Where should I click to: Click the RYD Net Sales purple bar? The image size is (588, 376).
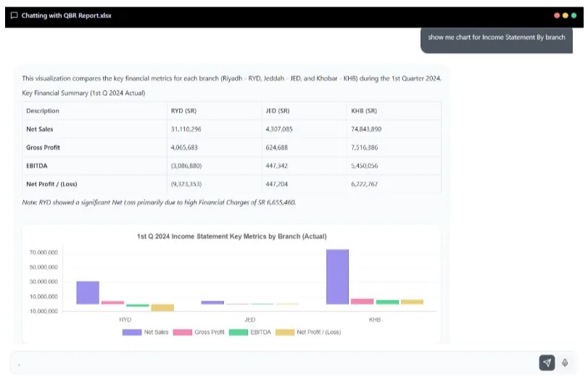click(88, 293)
